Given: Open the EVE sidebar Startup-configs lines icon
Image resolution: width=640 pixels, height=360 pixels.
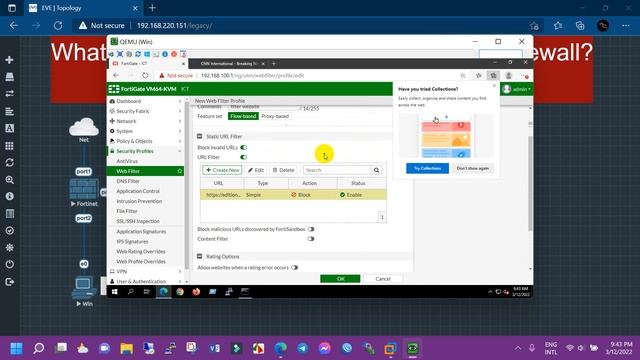Looking at the screenshot, I should [9, 111].
